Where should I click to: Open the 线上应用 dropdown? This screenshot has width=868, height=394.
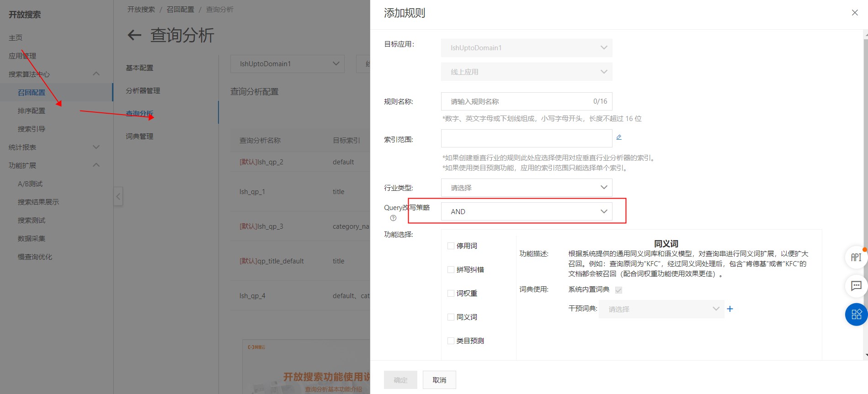pos(527,72)
